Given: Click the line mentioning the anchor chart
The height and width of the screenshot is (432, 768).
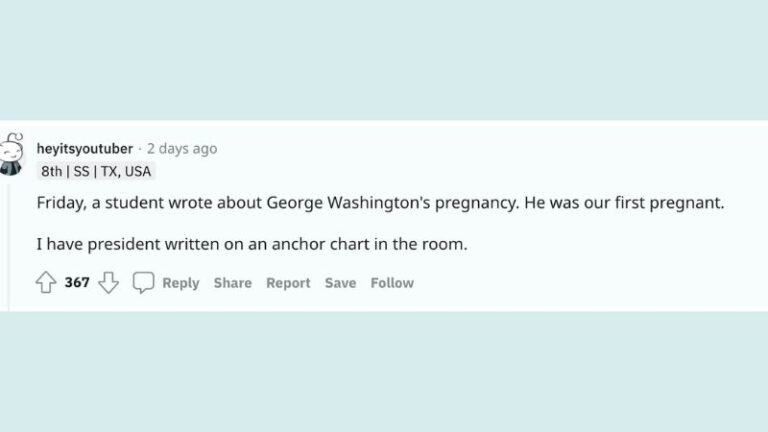Looking at the screenshot, I should coord(250,243).
